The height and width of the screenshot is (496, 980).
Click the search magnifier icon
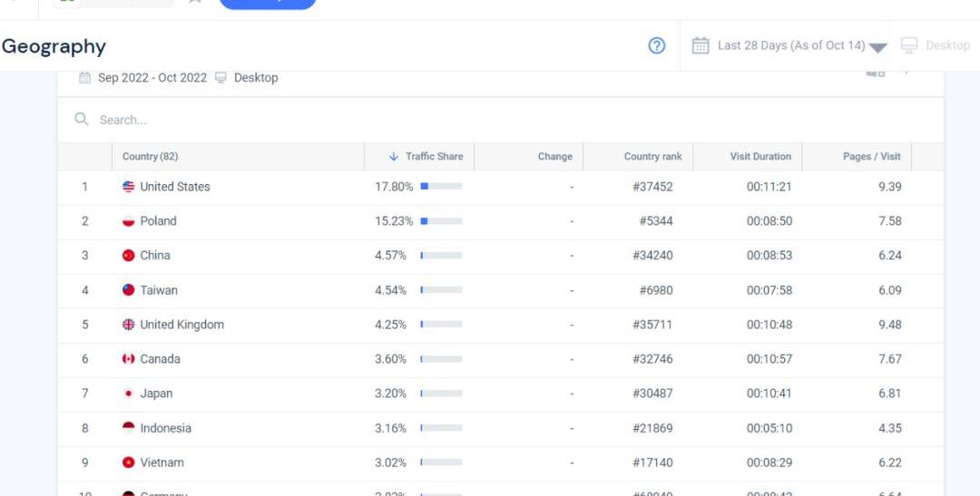pyautogui.click(x=82, y=120)
